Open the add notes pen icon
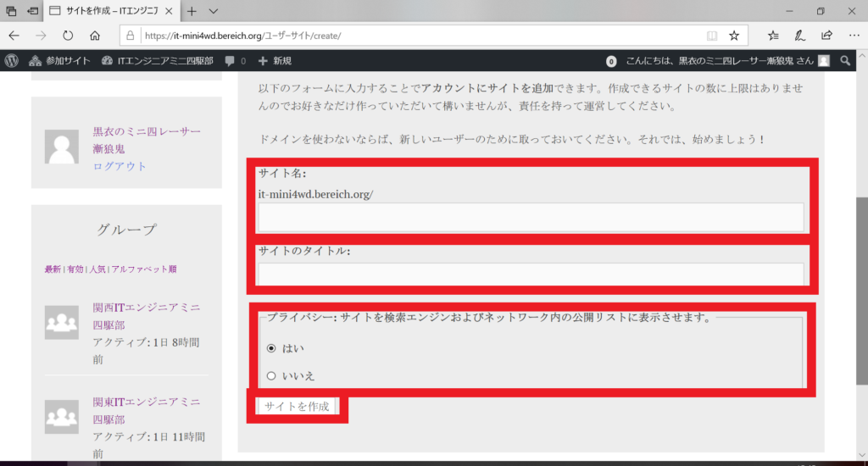The height and width of the screenshot is (466, 868). pos(799,36)
